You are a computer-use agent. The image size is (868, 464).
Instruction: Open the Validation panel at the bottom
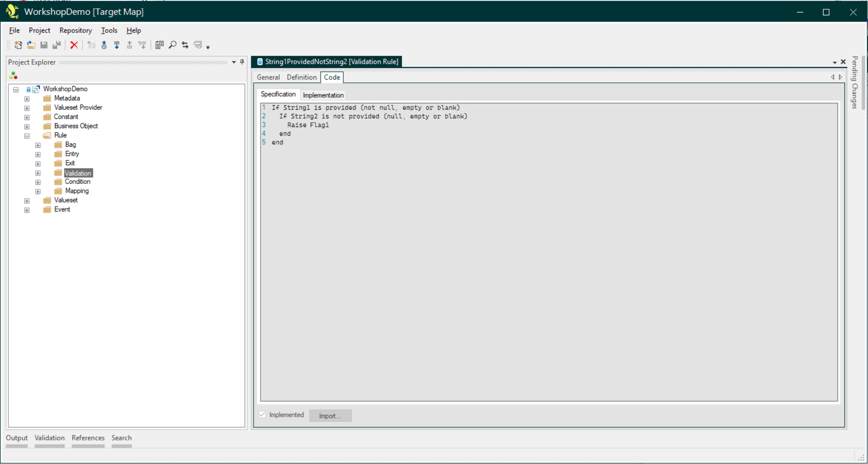(50, 438)
